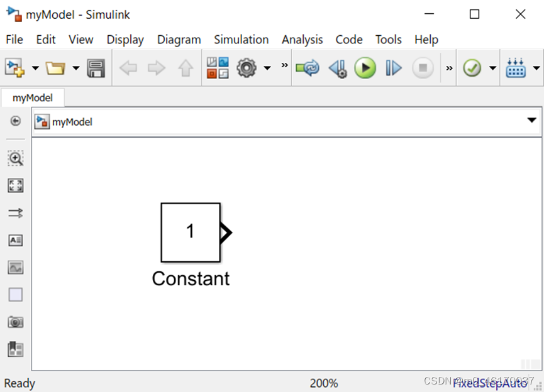Toggle Sample Time display arrows icon
544x392 pixels.
coord(16,213)
